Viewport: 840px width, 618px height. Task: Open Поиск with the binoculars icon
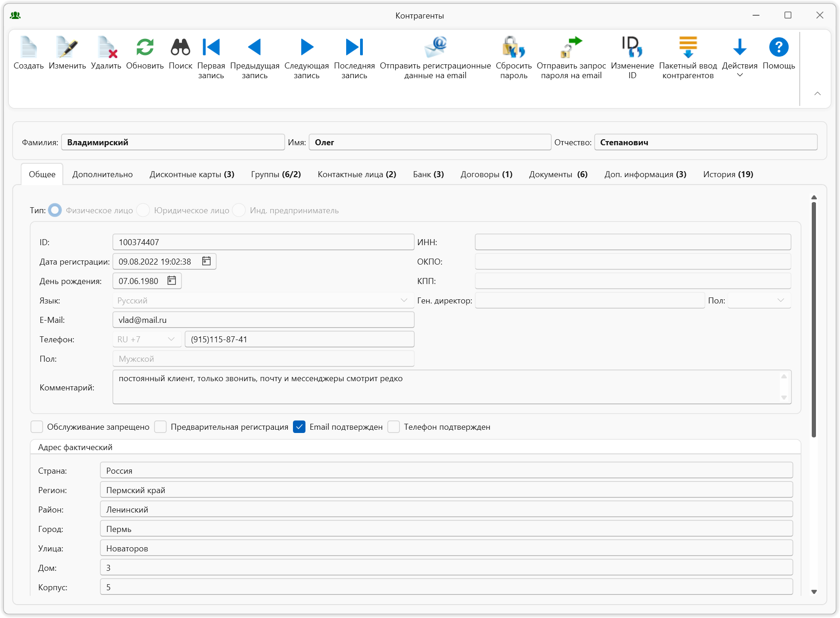[x=180, y=48]
